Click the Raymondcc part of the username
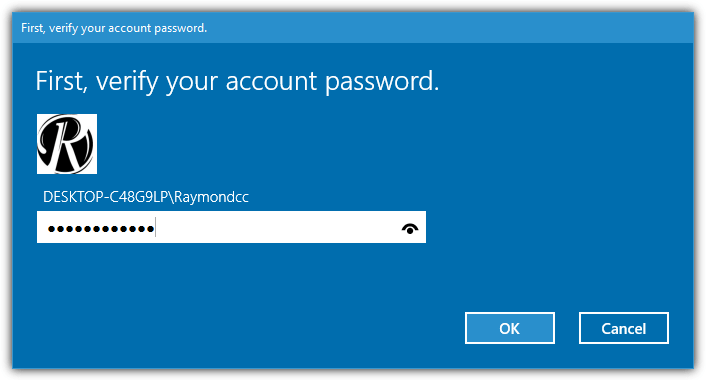706x380 pixels. [x=211, y=197]
